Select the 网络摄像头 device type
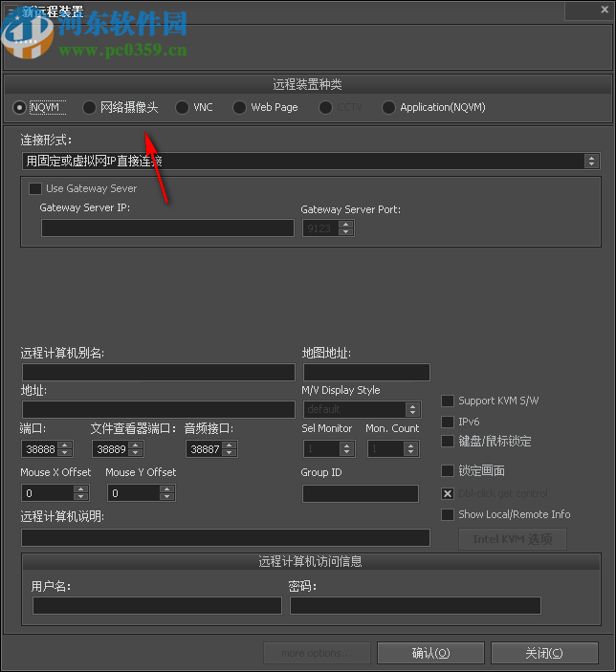This screenshot has width=616, height=672. [89, 108]
